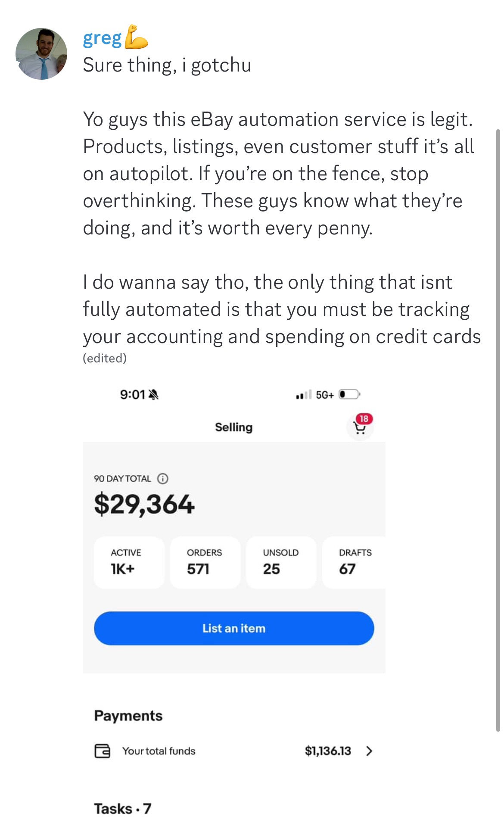This screenshot has height=817, width=504.
Task: Click the wallet icon under Payments
Action: [x=102, y=751]
